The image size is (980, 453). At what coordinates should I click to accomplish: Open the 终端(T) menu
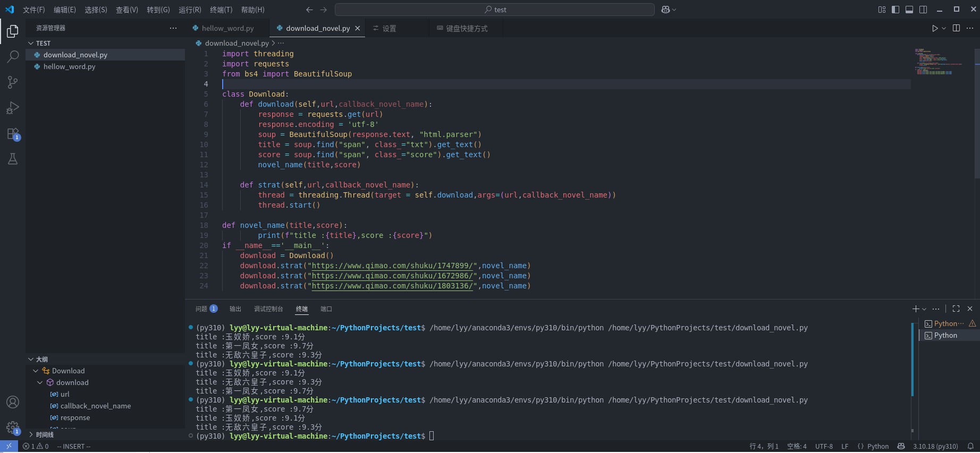[x=221, y=10]
